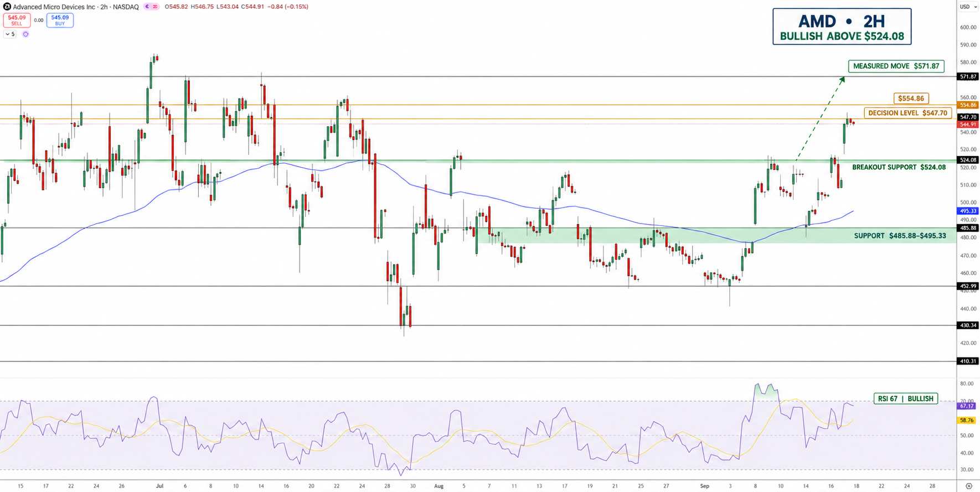Click the $554.86 orange chart label
Viewport: 980px width, 492px height.
[x=911, y=99]
